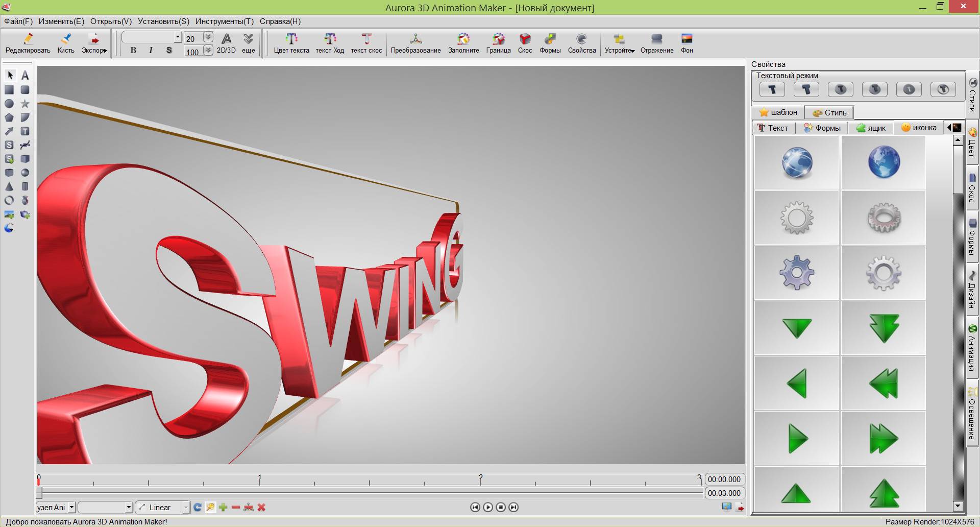
Task: Open the font name dropdown
Action: (178, 37)
